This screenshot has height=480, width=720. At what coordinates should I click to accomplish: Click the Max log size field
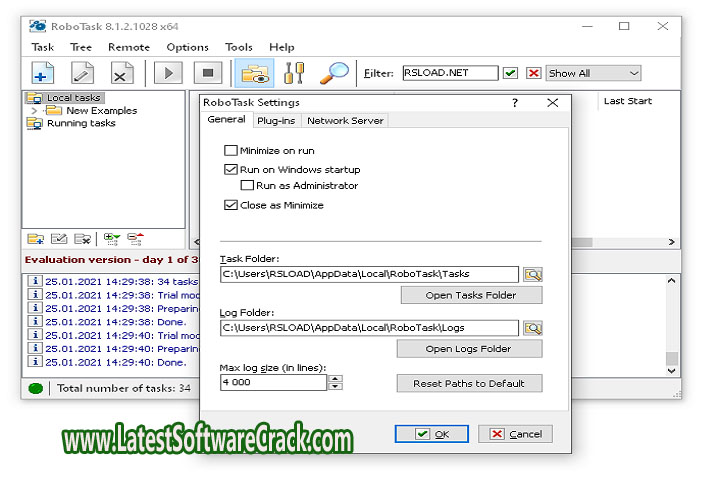274,382
